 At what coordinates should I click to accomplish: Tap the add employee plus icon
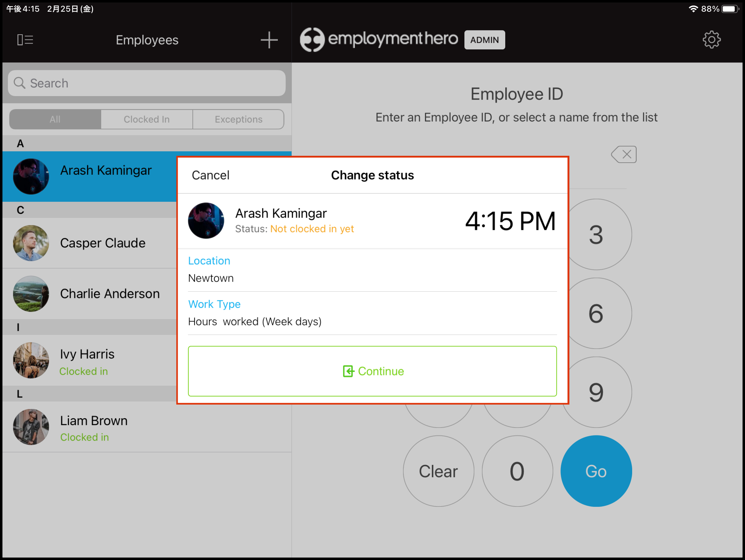pyautogui.click(x=269, y=39)
